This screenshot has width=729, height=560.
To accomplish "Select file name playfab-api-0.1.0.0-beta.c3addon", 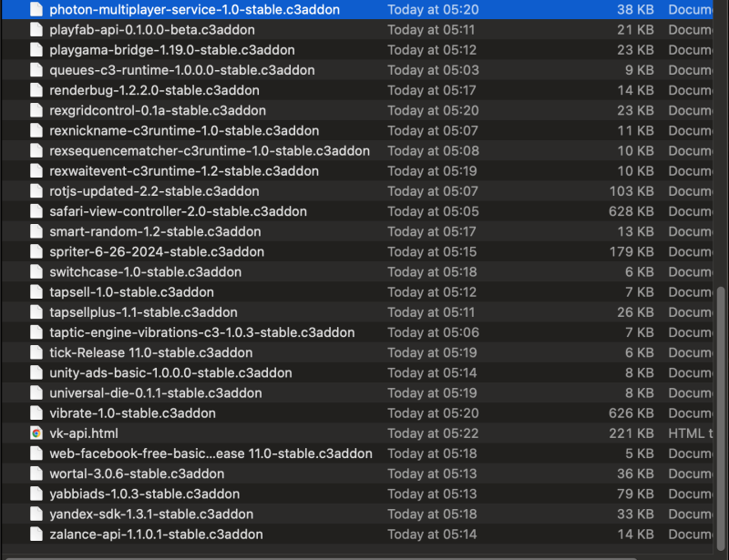I will click(152, 30).
